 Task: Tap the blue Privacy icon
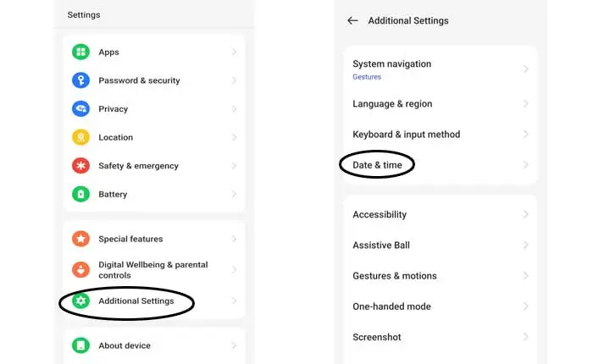click(81, 109)
